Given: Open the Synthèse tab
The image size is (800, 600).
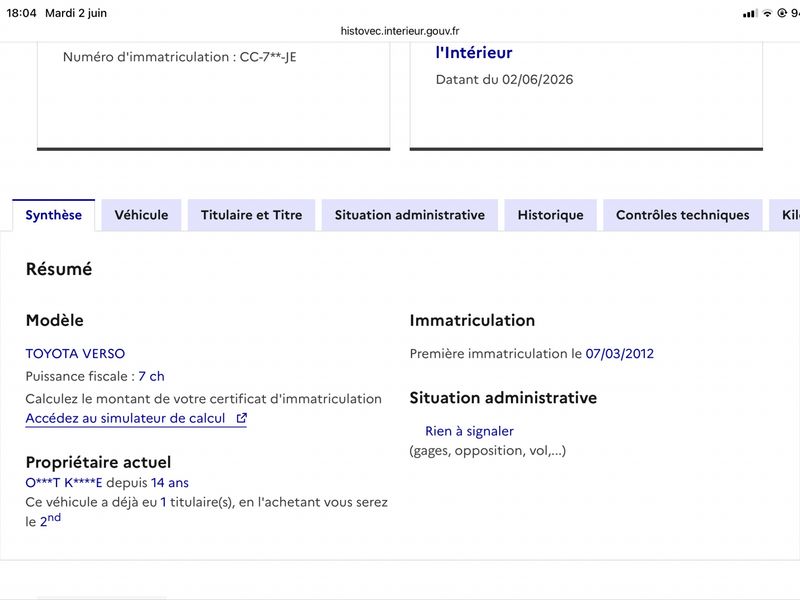Looking at the screenshot, I should click(x=54, y=215).
